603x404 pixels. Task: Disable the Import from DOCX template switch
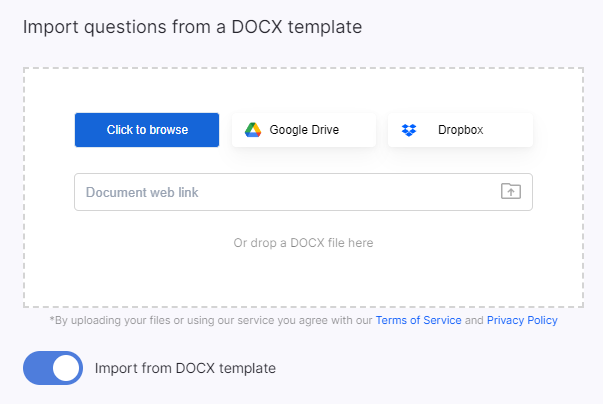click(x=52, y=368)
